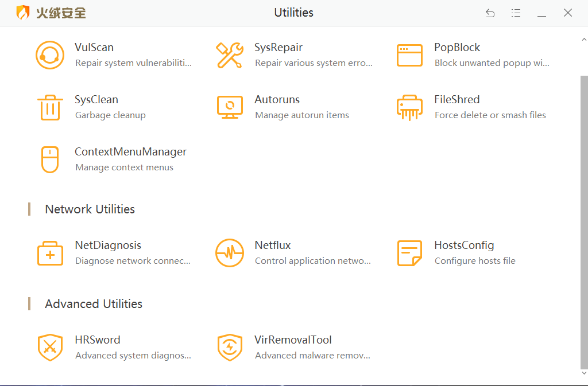This screenshot has width=588, height=386.
Task: Click 'Repair various system erro...' description
Action: click(314, 63)
